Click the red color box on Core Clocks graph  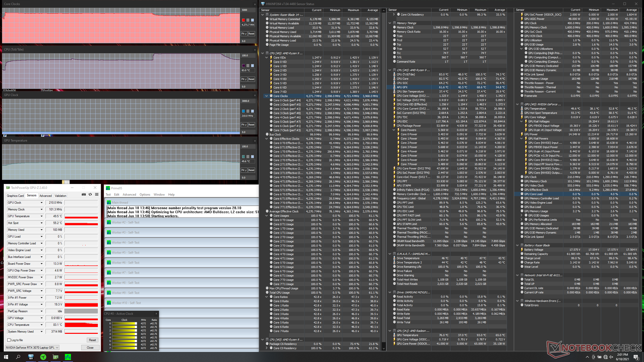pos(244,20)
